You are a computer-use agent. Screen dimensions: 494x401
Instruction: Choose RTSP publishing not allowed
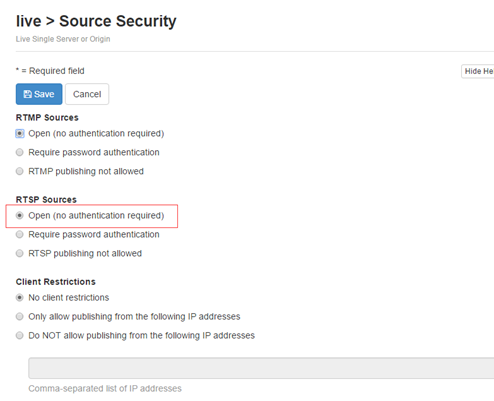[20, 254]
